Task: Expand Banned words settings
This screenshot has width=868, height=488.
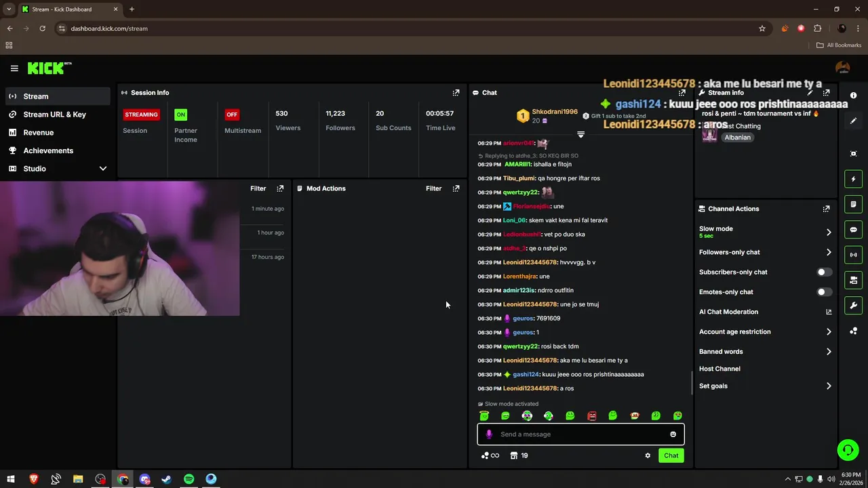Action: pos(828,352)
